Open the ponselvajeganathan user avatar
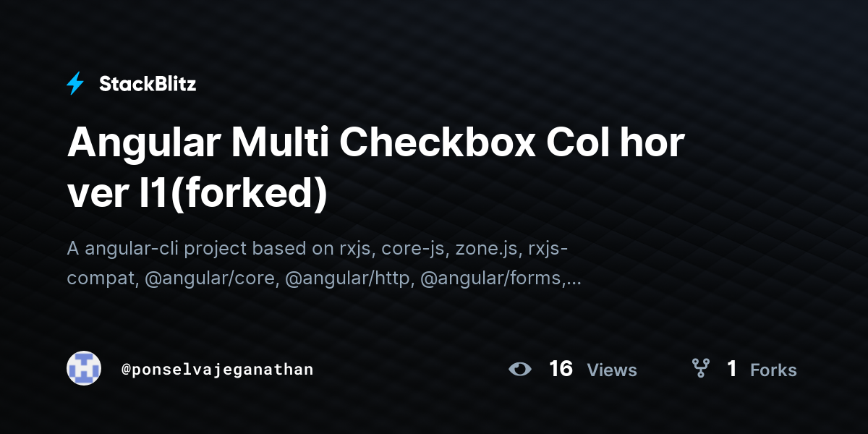The image size is (868, 434). pyautogui.click(x=84, y=369)
